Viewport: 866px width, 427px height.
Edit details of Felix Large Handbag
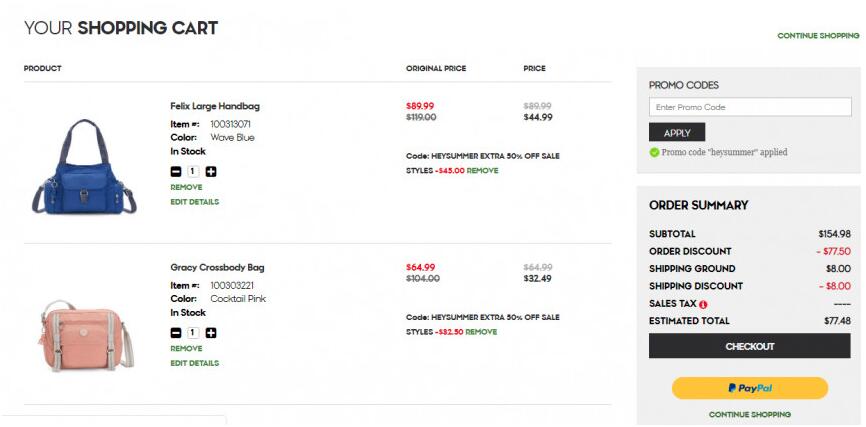pos(194,202)
